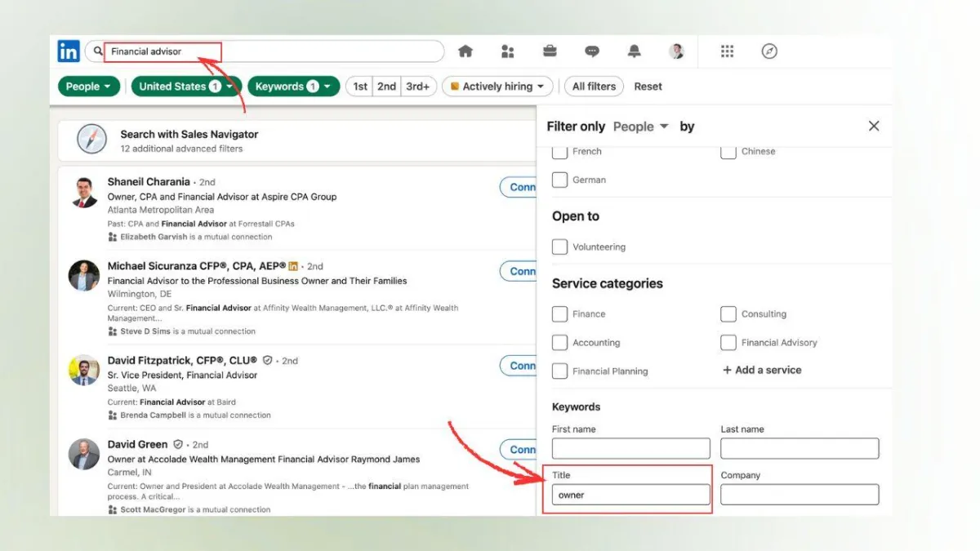Connect with Michael Sicuranza
Viewport: 980px width, 551px height.
pyautogui.click(x=518, y=271)
